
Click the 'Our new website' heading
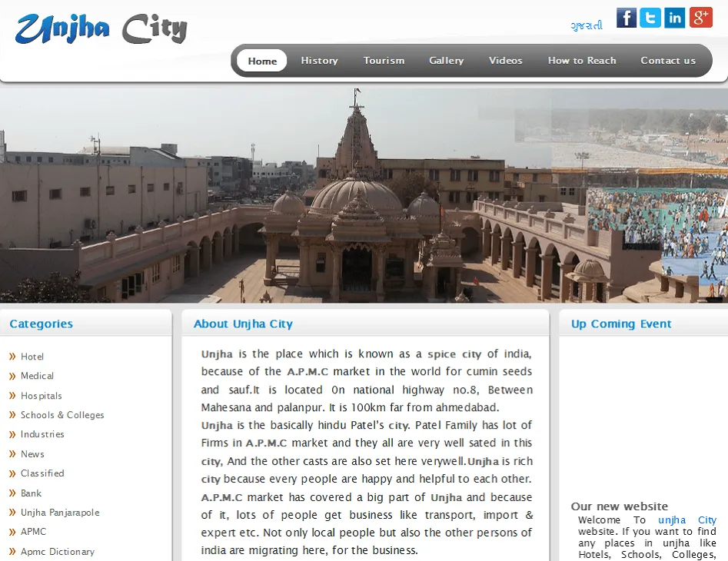tap(620, 506)
